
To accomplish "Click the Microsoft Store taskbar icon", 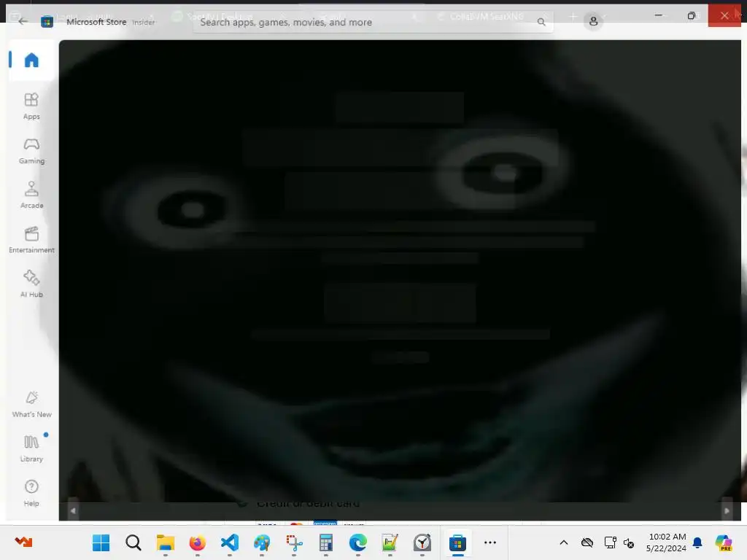I will [x=457, y=542].
